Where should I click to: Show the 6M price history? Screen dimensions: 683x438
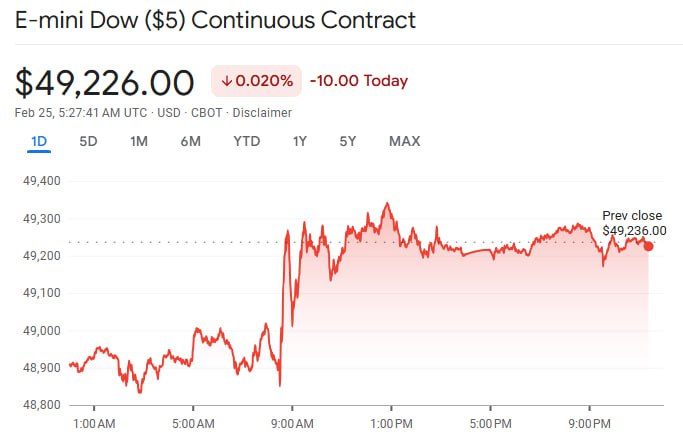tap(191, 141)
